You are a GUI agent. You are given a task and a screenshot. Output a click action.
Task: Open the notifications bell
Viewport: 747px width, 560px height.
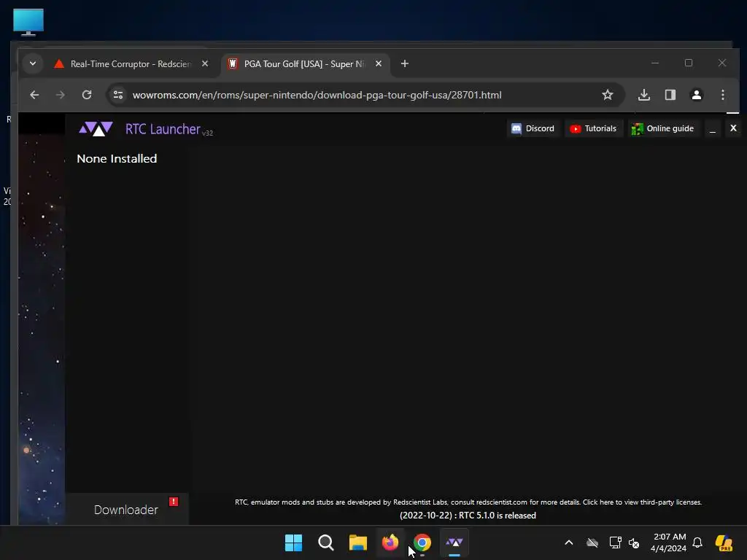tap(697, 542)
